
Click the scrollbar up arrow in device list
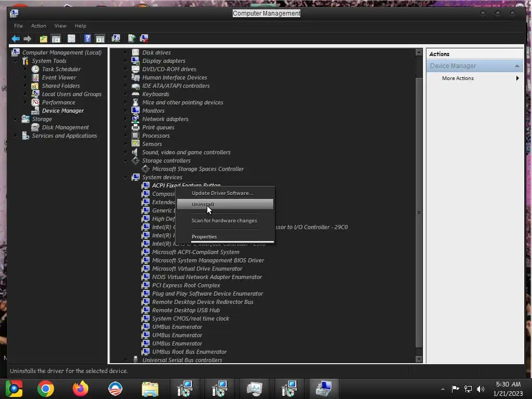click(419, 52)
